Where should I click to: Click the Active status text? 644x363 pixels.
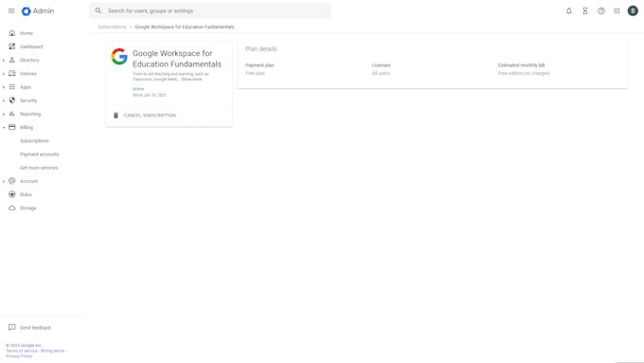[138, 89]
